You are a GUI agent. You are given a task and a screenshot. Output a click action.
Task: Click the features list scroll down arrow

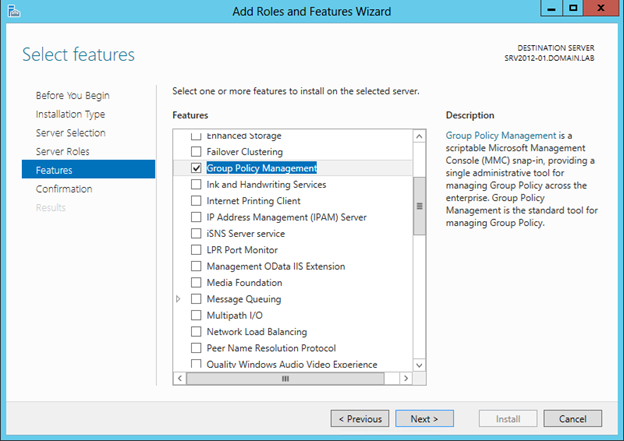pos(419,365)
